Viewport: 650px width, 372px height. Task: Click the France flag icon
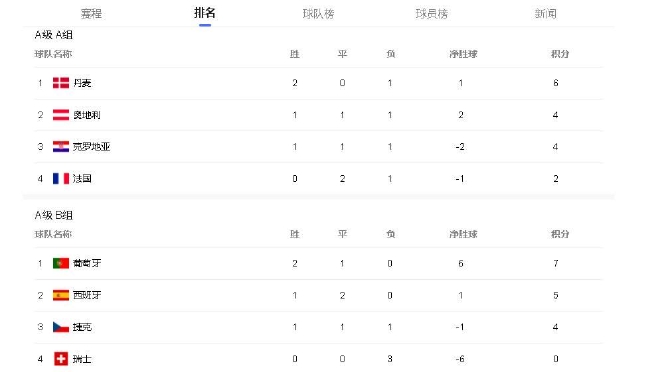coord(61,178)
